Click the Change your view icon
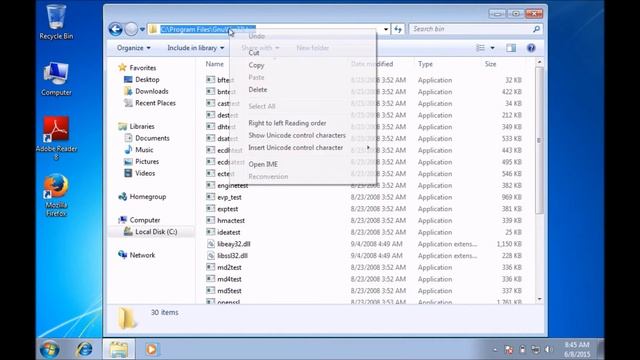 click(480, 48)
